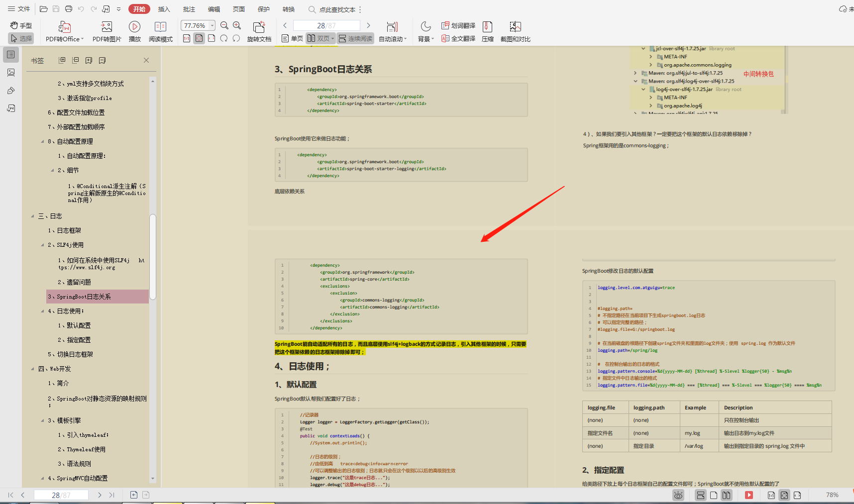Image resolution: width=854 pixels, height=504 pixels.
Task: Go to next page with right arrow
Action: click(x=369, y=25)
